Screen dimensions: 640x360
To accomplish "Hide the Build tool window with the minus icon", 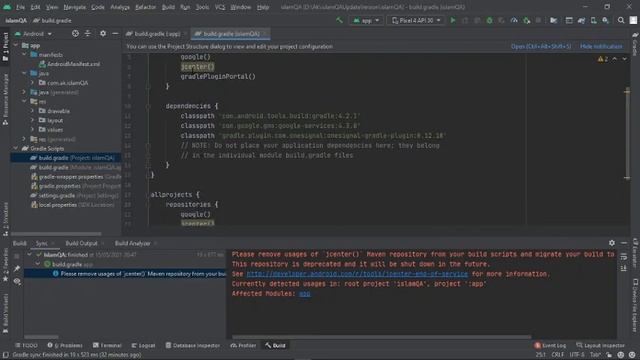I will [624, 243].
